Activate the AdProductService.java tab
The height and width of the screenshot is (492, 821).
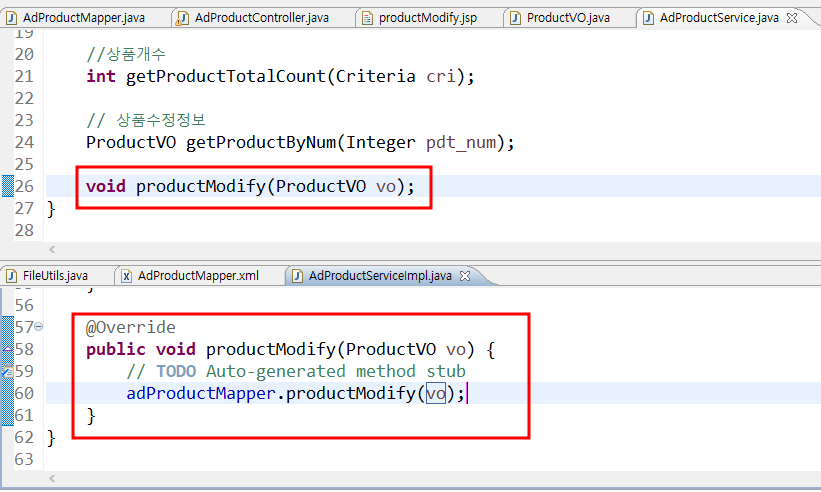pyautogui.click(x=719, y=18)
